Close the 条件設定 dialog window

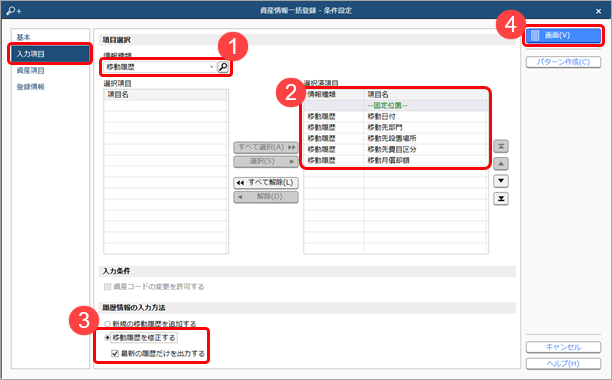598,11
